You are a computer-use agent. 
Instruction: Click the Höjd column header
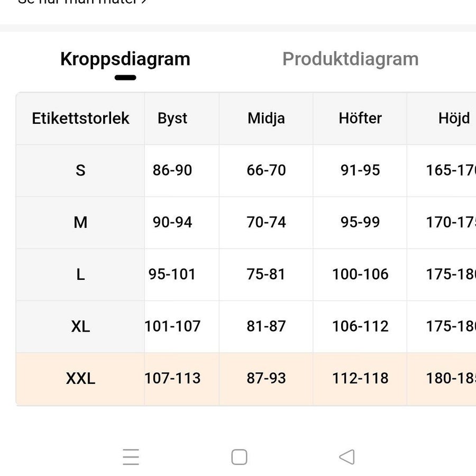(454, 118)
